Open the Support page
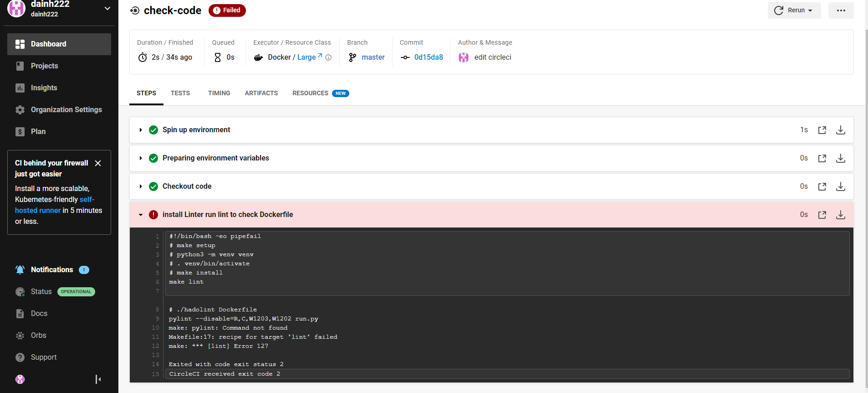868x393 pixels. 44,357
